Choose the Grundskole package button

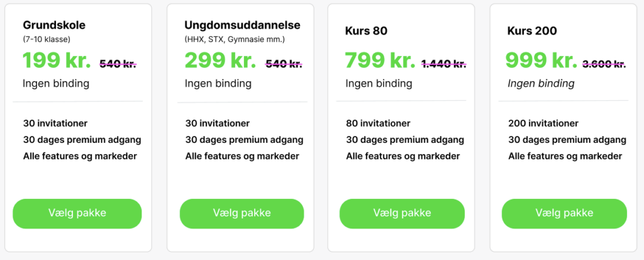coord(77,213)
